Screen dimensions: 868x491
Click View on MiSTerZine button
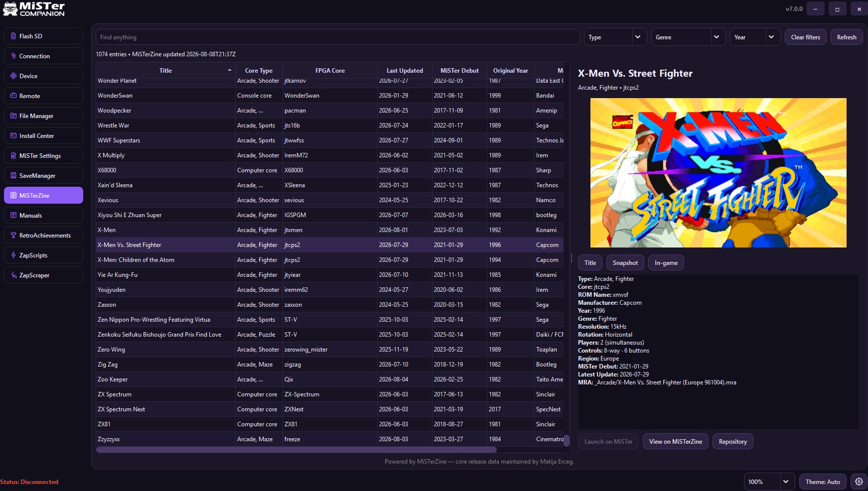tap(675, 442)
